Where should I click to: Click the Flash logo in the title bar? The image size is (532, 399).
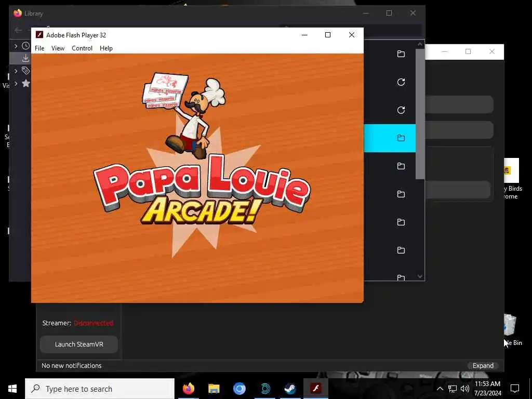[39, 35]
